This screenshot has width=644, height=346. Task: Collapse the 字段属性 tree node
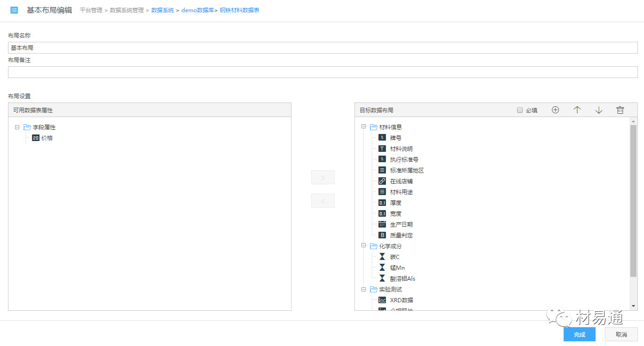(17, 127)
